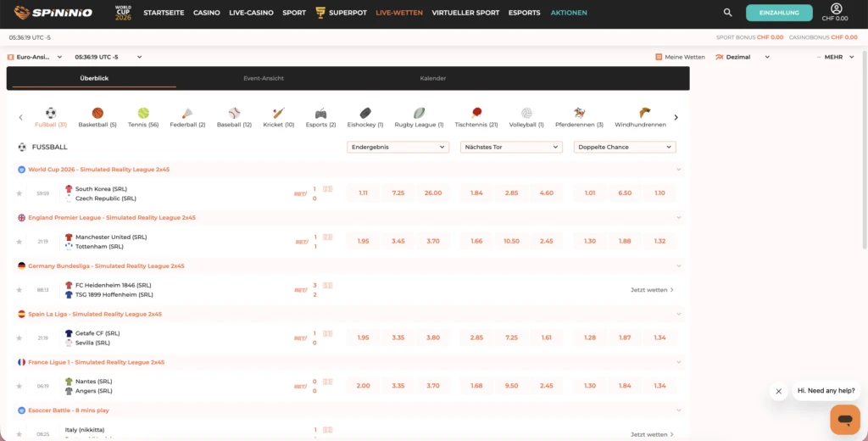Select odds 26.00 on Czech Republic win
This screenshot has width=868, height=441.
[433, 193]
